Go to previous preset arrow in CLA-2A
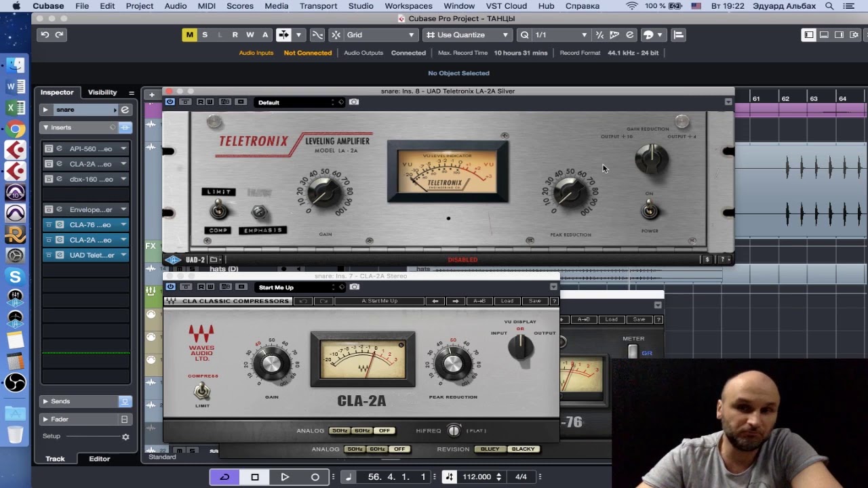The image size is (868, 488). pos(435,301)
